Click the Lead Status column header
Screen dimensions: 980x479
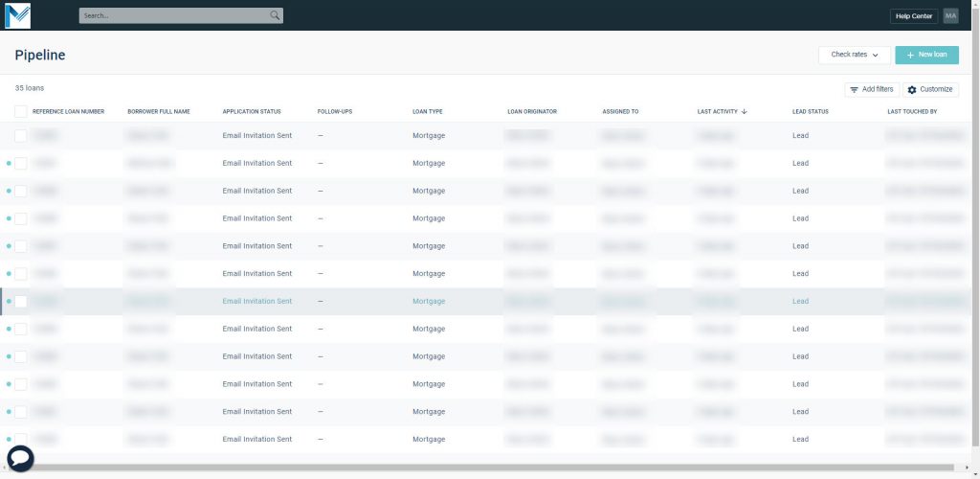pyautogui.click(x=810, y=112)
